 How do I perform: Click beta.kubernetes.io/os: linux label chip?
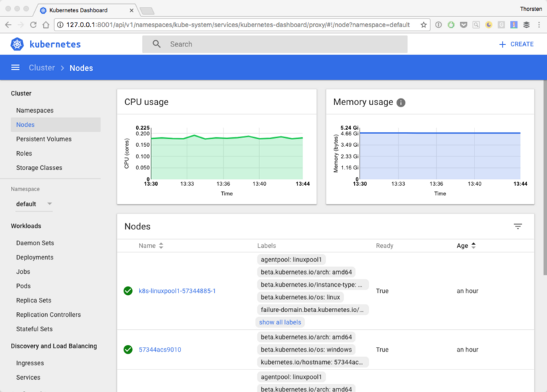click(x=300, y=297)
